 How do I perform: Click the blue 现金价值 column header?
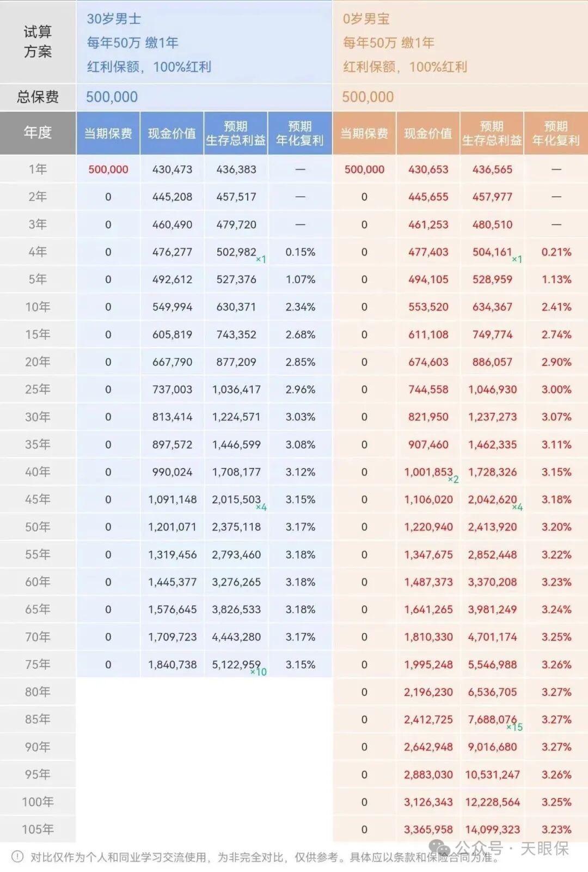click(x=171, y=133)
